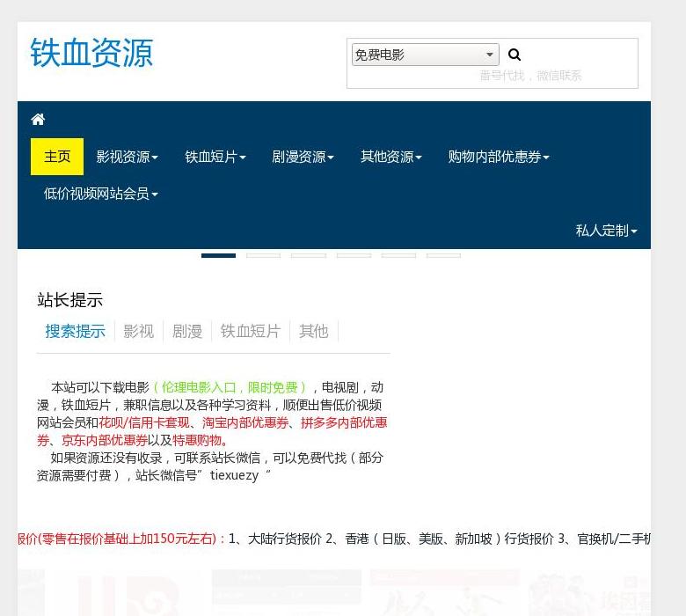Viewport: 686px width, 616px height.
Task: Open the 花呗/信用卡套现 red link
Action: click(x=144, y=422)
